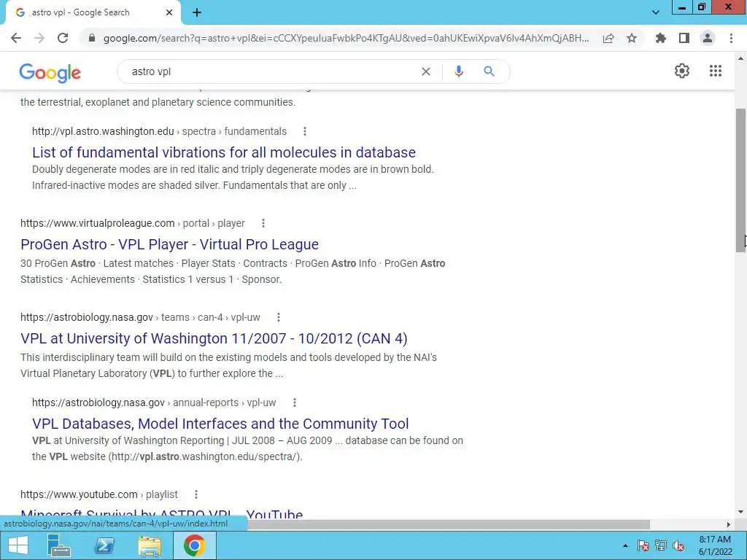Show hidden tray icons arrow

point(625,545)
